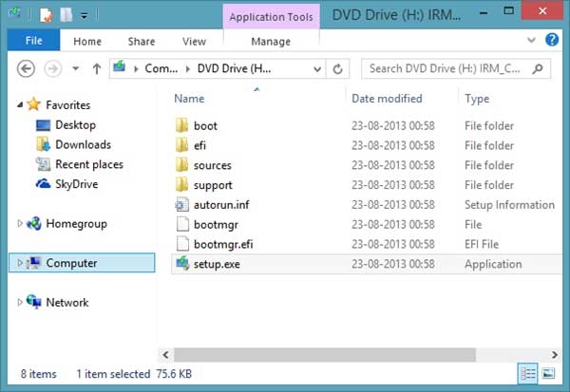
Task: Select the support folder icon
Action: tap(181, 184)
